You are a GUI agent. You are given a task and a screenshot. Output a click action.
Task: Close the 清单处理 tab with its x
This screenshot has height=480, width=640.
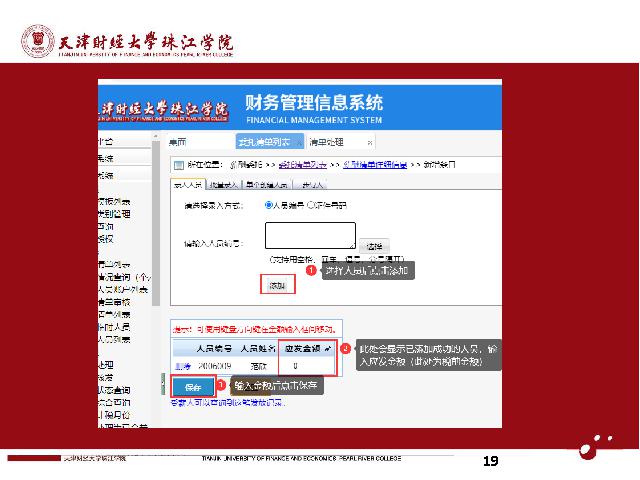[x=369, y=143]
